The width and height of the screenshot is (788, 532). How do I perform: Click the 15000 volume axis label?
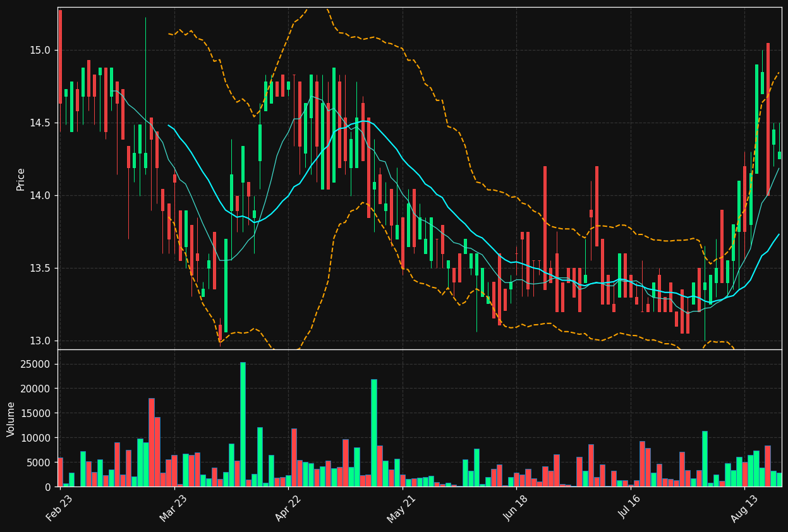(37, 413)
